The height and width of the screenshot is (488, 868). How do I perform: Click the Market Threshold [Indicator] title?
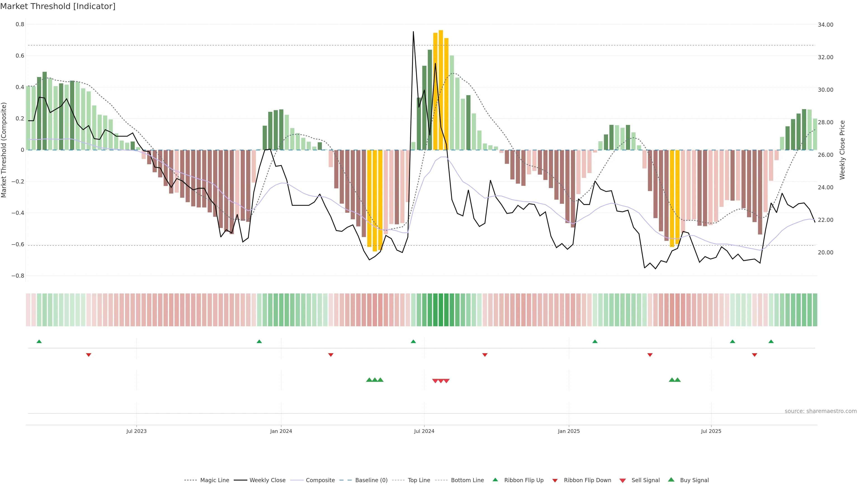58,6
